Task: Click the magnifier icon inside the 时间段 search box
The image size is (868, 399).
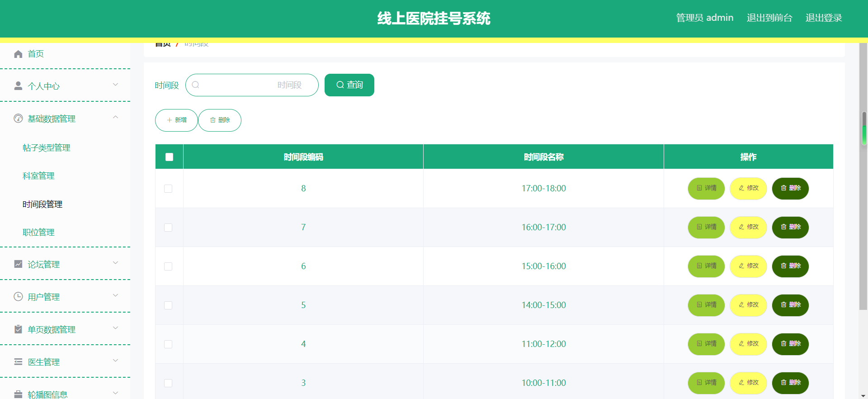Action: [195, 85]
